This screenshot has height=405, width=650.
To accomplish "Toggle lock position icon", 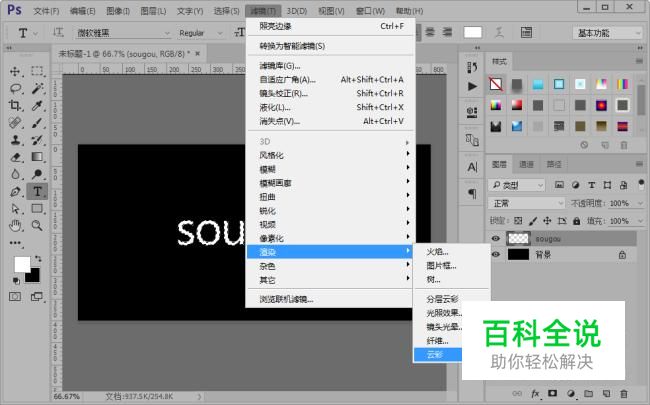I will pos(547,221).
